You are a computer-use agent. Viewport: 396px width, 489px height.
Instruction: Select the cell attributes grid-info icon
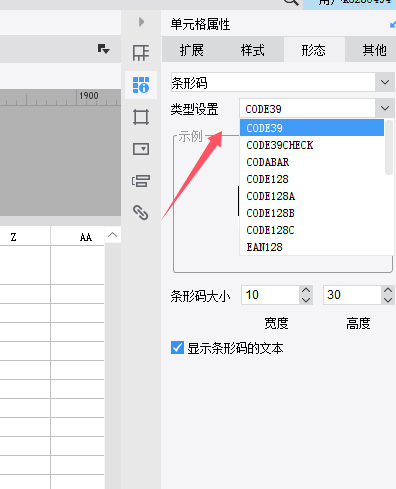click(x=141, y=85)
